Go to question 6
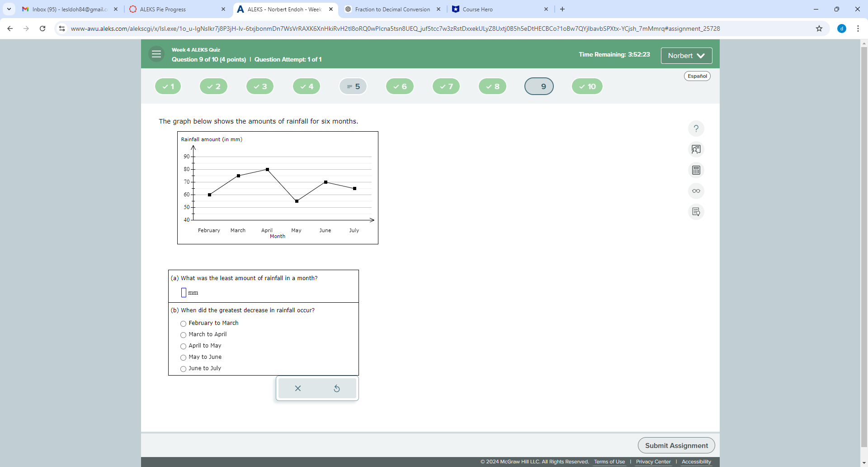 click(x=400, y=86)
